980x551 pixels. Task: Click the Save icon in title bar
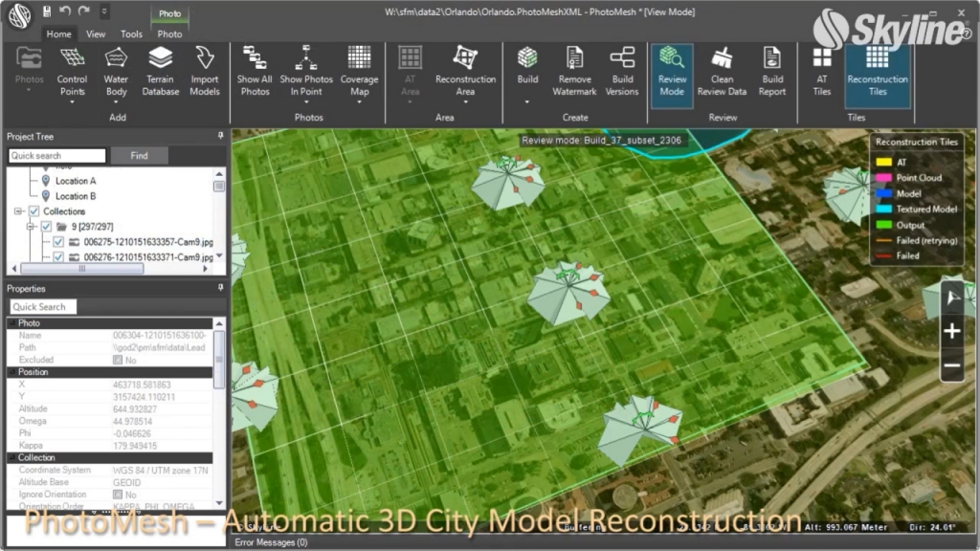[x=47, y=11]
